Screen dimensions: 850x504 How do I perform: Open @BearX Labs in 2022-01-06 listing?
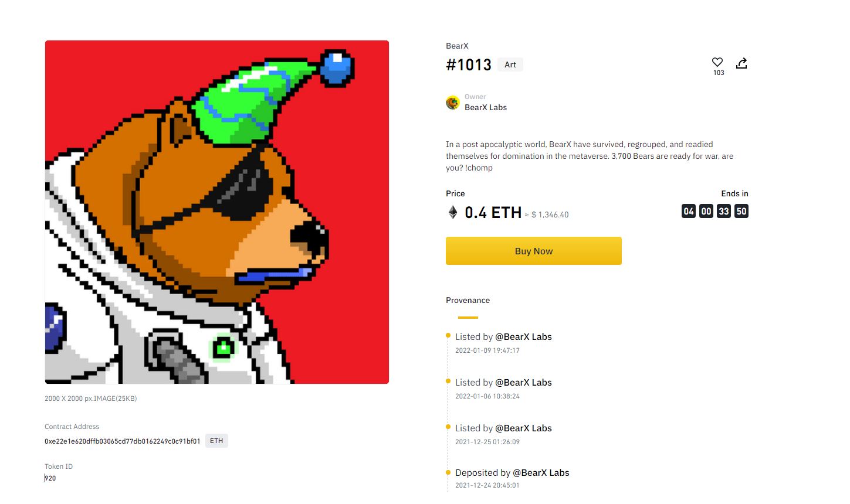(x=523, y=382)
